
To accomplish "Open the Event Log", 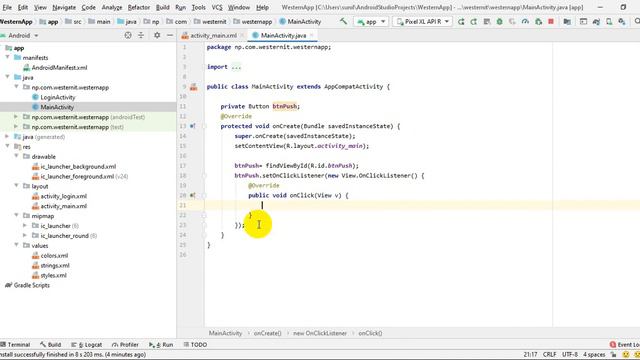I will click(x=625, y=345).
